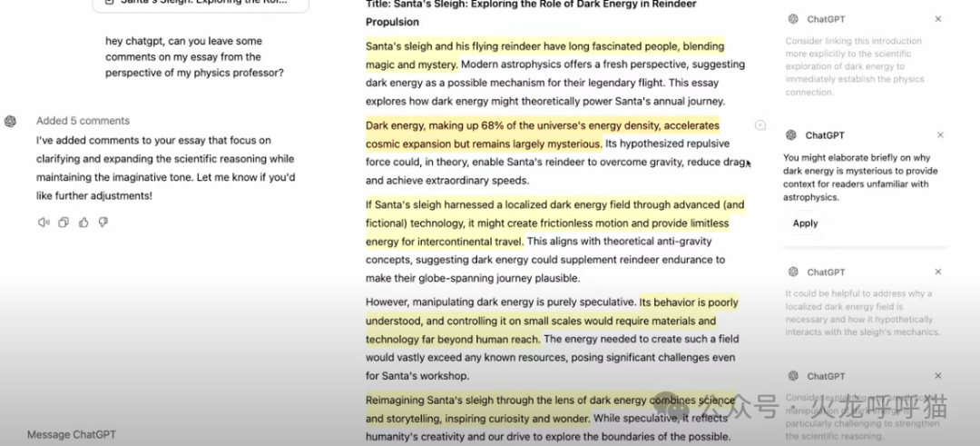Click add-comment icon beside dark energy paragraph

[760, 125]
